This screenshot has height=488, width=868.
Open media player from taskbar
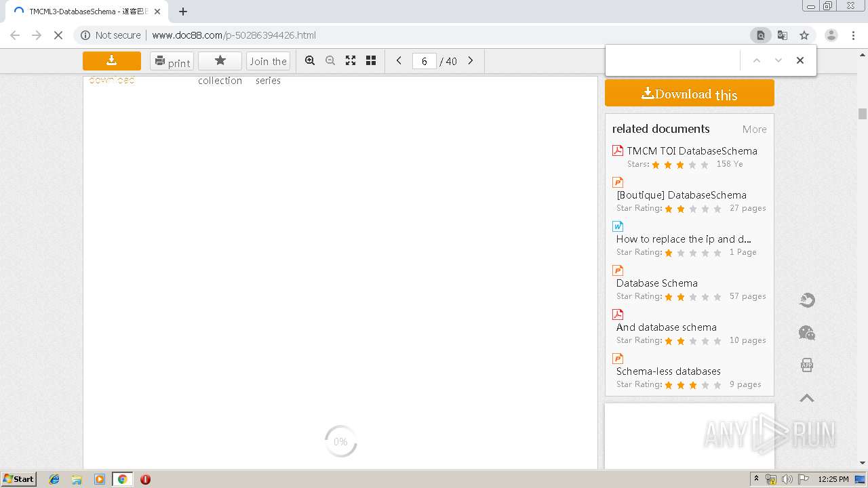[100, 479]
